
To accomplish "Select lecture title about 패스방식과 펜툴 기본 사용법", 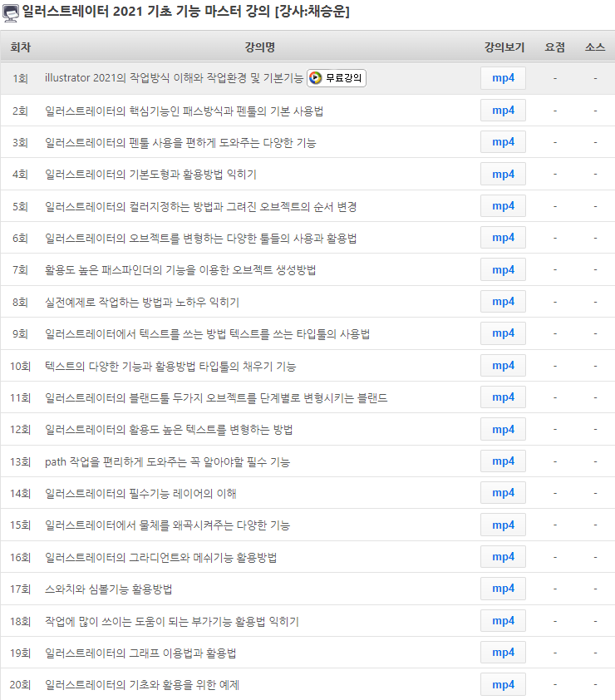I will pyautogui.click(x=184, y=111).
